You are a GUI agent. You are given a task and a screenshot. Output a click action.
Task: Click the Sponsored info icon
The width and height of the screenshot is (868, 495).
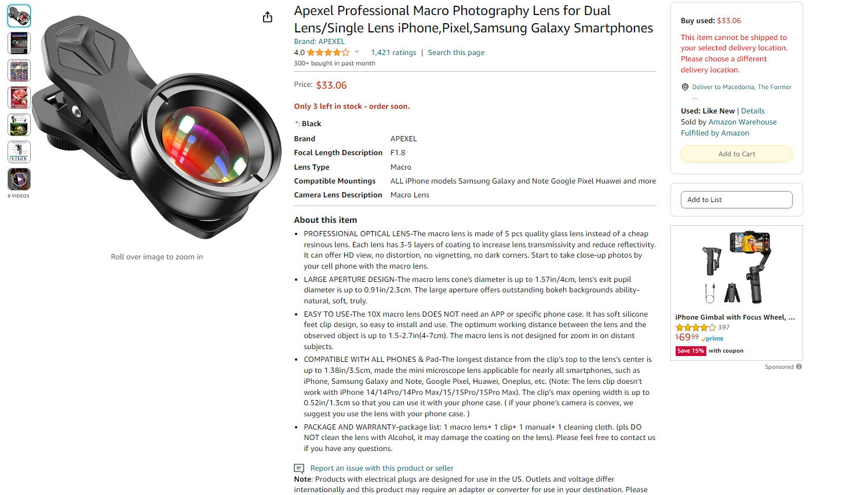click(799, 366)
